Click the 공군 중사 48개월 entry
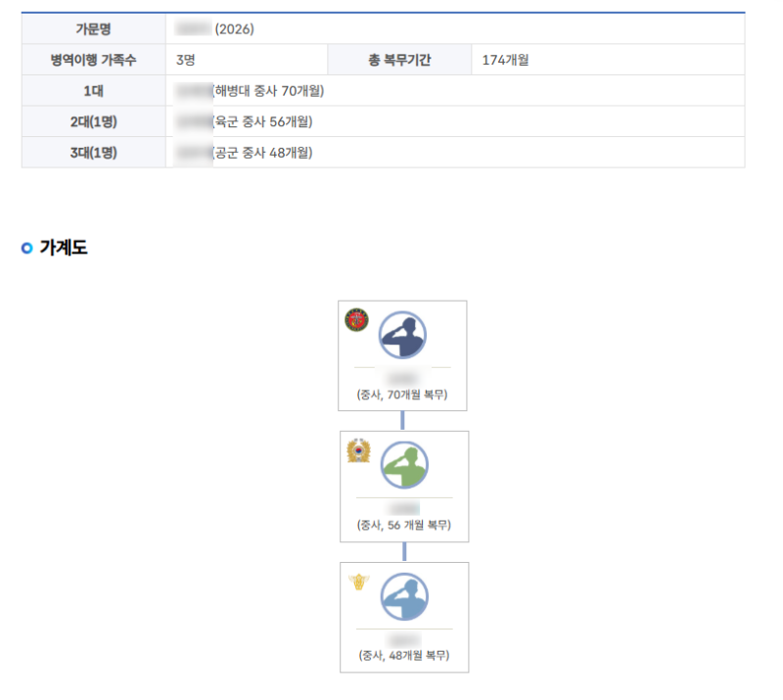This screenshot has width=783, height=700. pyautogui.click(x=263, y=153)
